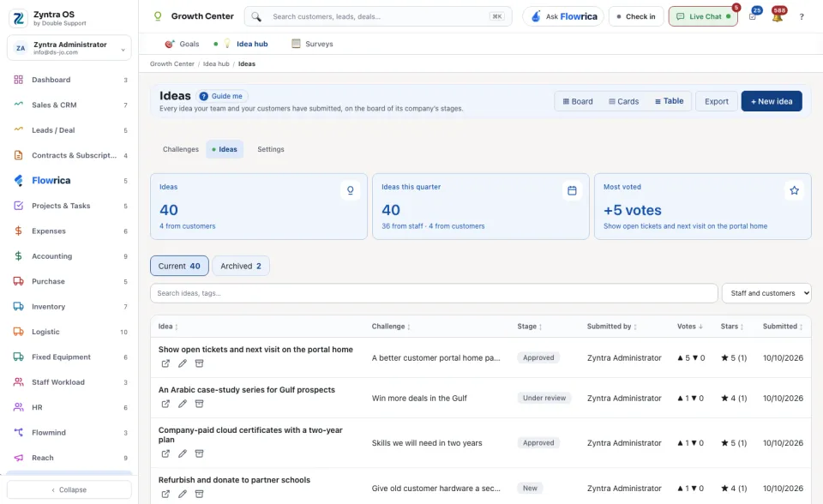Viewport: 823px width, 504px height.
Task: Click the help question mark icon
Action: click(802, 17)
